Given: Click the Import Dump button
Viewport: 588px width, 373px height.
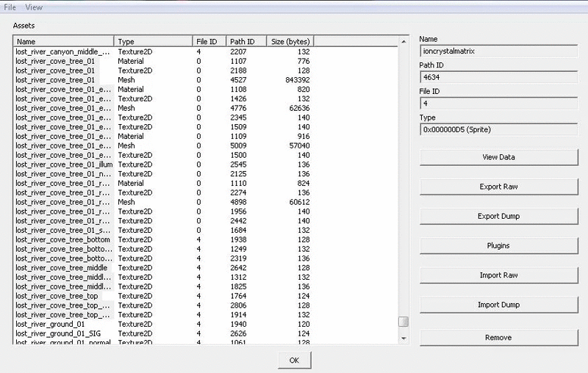Looking at the screenshot, I should (x=499, y=305).
